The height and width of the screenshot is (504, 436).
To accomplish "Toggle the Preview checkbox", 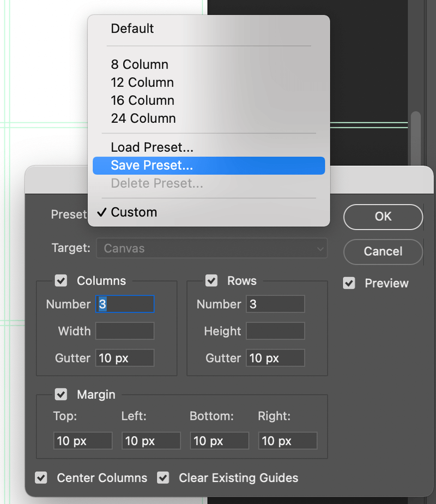I will coord(349,283).
